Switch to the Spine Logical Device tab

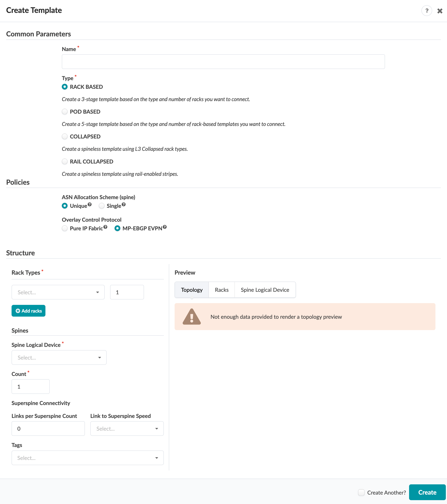(265, 290)
